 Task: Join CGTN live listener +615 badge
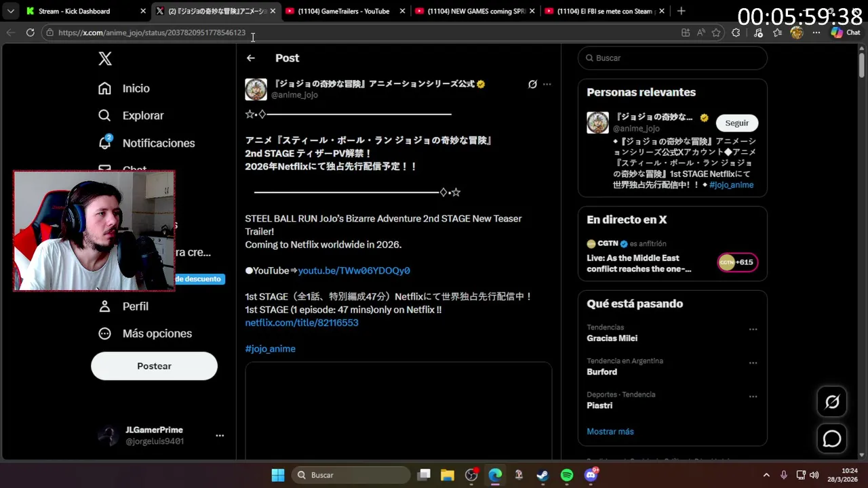(x=738, y=262)
